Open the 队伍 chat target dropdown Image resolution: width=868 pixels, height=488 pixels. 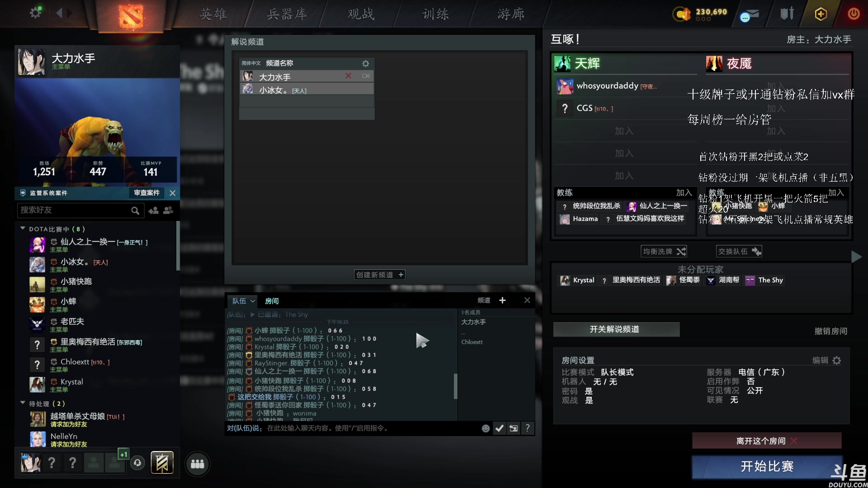click(x=243, y=300)
